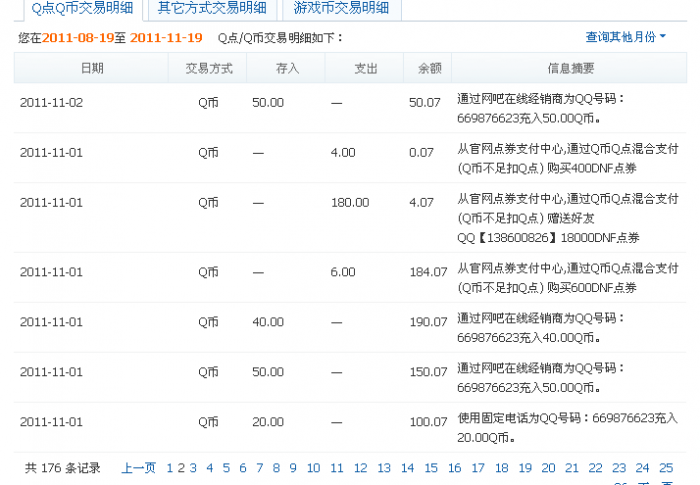Select the end date 2011-11-19
Screen dimensions: 700x485
166,38
